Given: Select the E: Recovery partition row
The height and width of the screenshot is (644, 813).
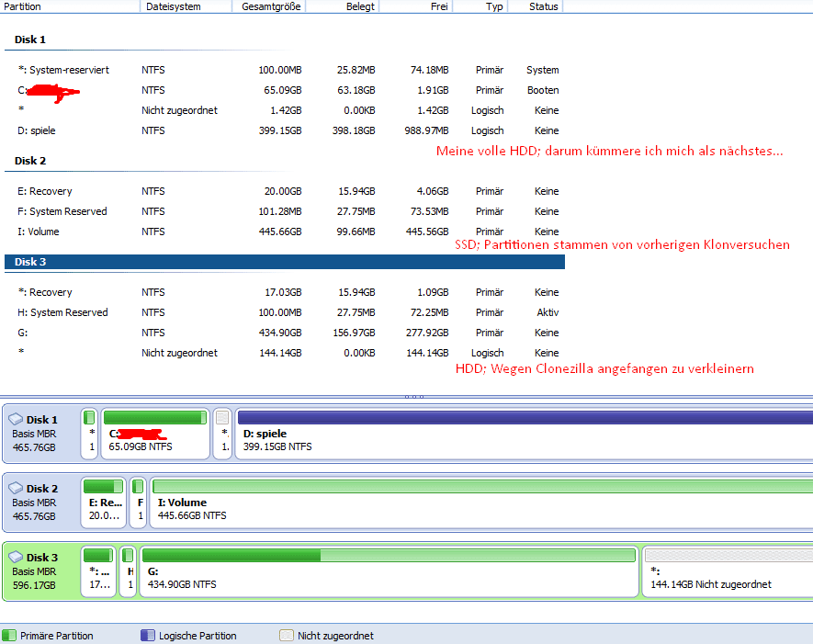Looking at the screenshot, I should click(x=284, y=191).
